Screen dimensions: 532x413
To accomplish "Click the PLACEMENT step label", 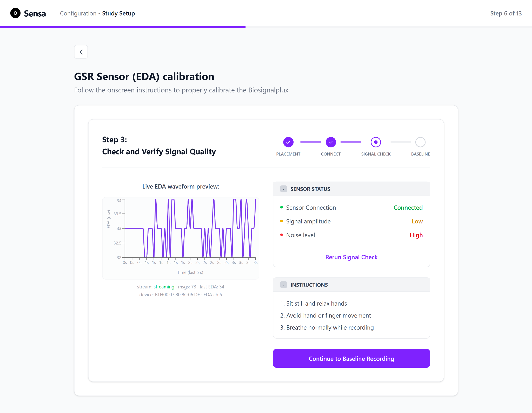I will point(288,154).
